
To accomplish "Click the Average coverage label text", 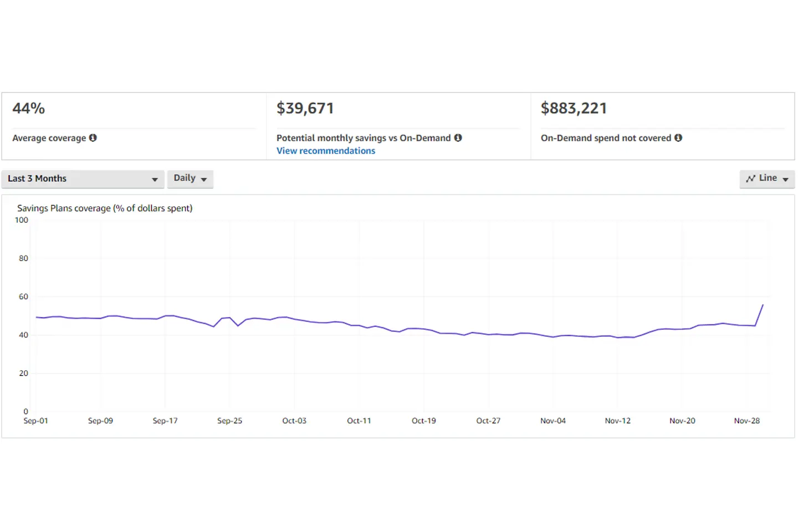I will pos(49,138).
